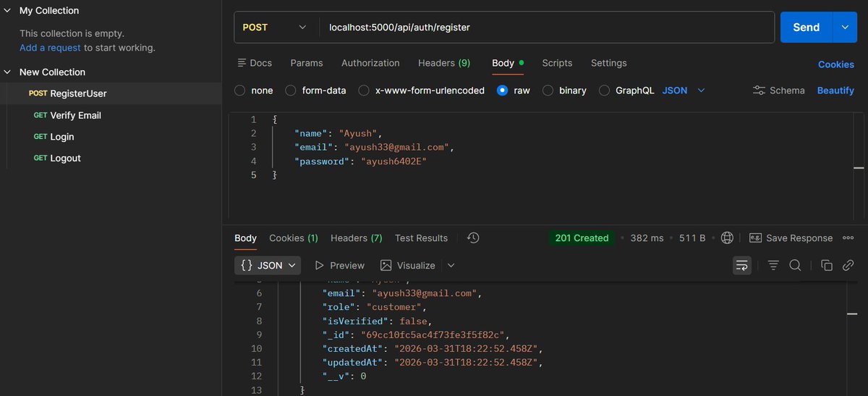Beautify the JSON request body

click(835, 90)
